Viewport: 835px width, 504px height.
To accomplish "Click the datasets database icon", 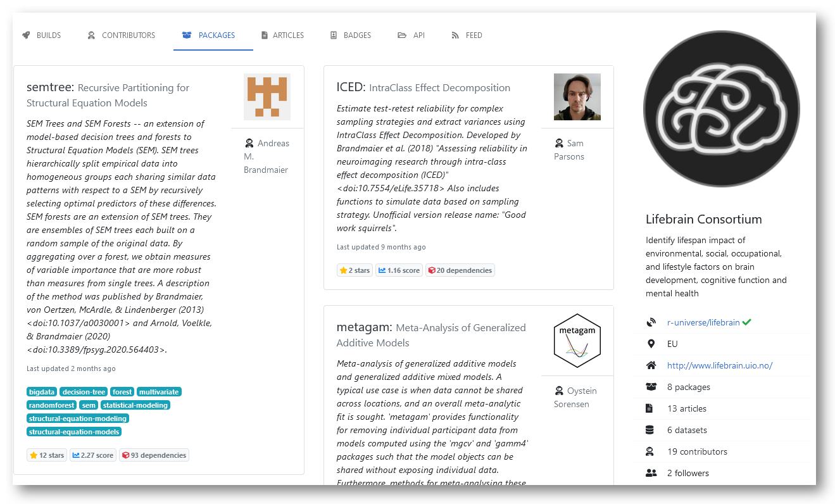I will (x=651, y=429).
